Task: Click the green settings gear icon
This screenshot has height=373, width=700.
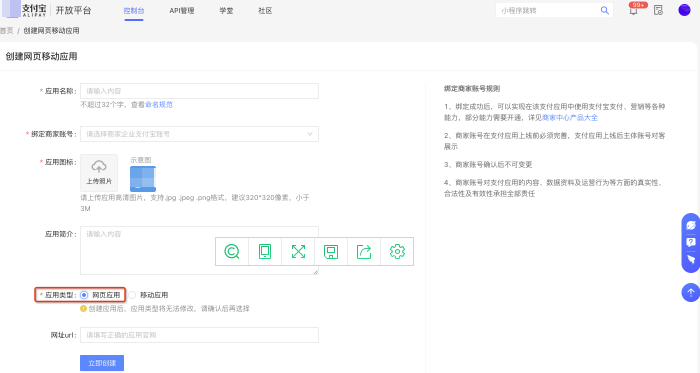Action: pos(397,252)
